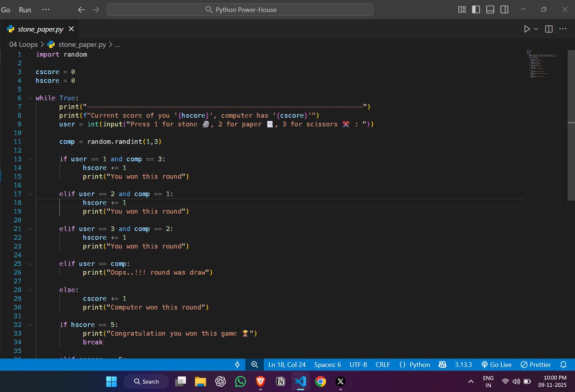Open hidden menus via title bar ellipsis
This screenshot has height=392, width=575.
click(45, 10)
